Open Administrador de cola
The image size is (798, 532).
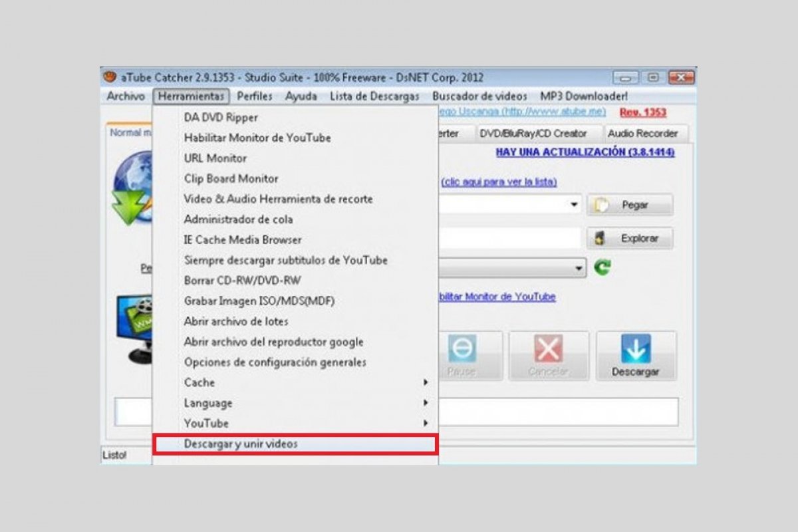(x=295, y=219)
